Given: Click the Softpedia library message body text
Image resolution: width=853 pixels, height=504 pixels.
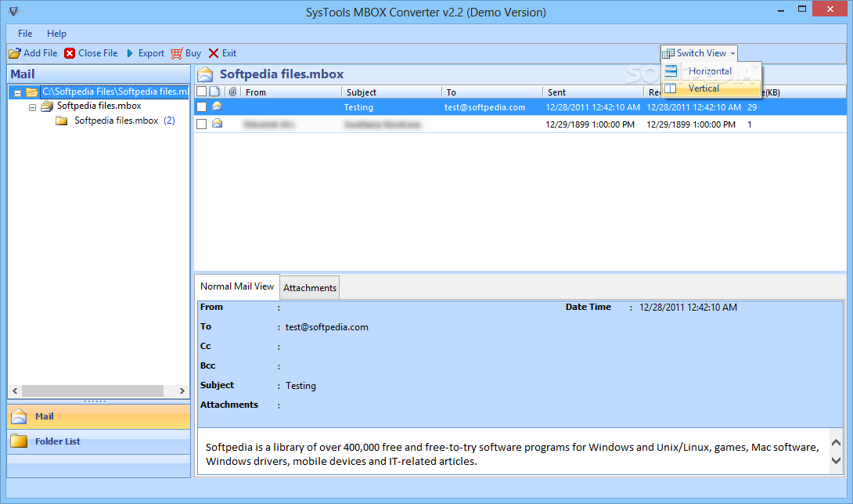Looking at the screenshot, I should pyautogui.click(x=512, y=454).
